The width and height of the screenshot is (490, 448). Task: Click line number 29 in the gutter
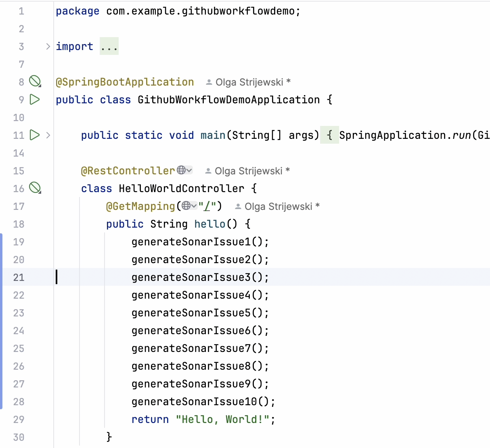19,419
